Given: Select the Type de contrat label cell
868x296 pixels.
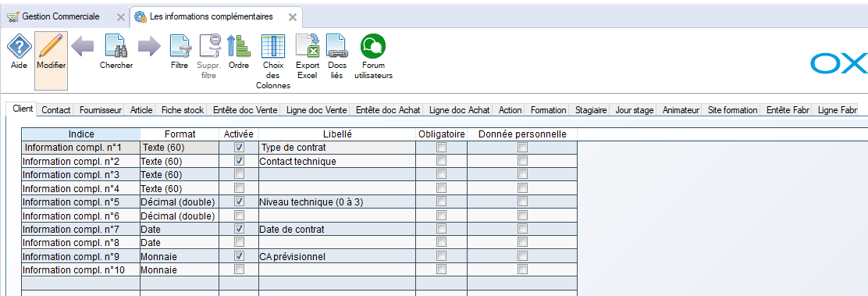Looking at the screenshot, I should click(337, 148).
